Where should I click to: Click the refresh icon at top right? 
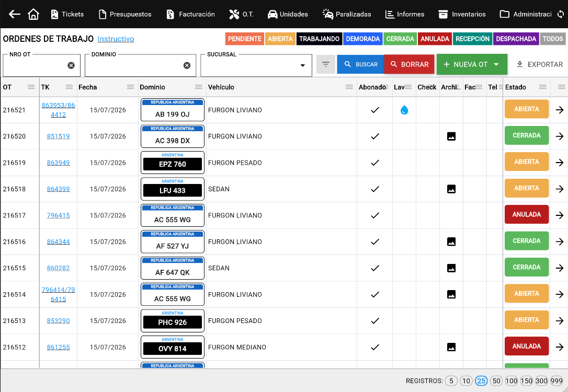tap(560, 14)
